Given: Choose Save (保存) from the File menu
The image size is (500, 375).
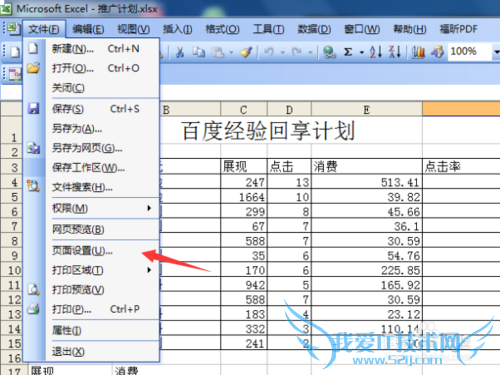Looking at the screenshot, I should pyautogui.click(x=91, y=109).
